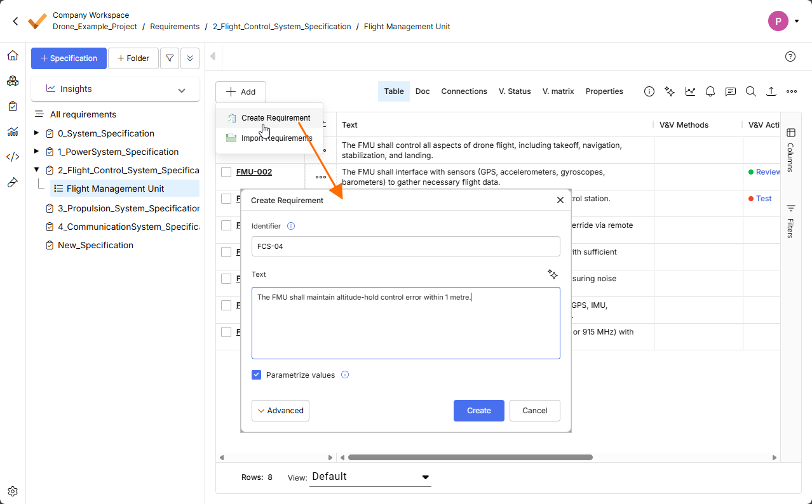Click the AI assist icon above Text field
This screenshot has width=812, height=504.
point(553,274)
